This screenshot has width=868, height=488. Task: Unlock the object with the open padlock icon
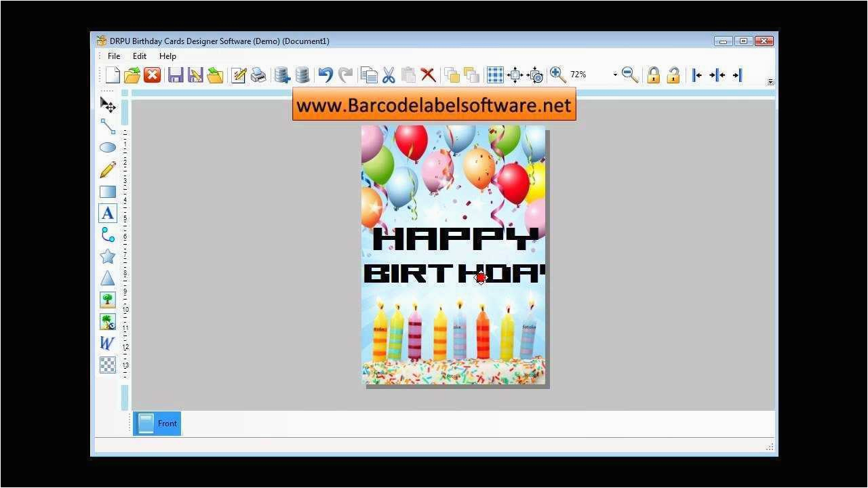[673, 75]
